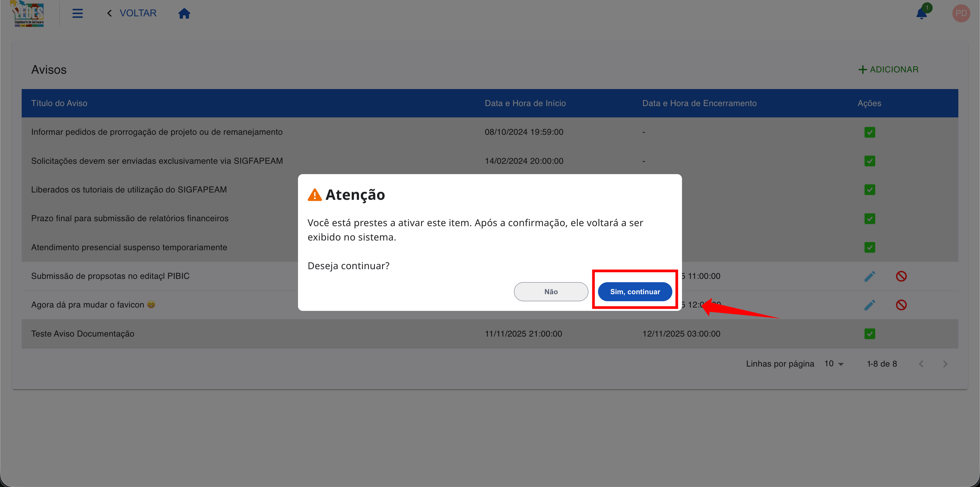
Task: Activate Atendimento presencial suspenso notice checkbox
Action: (870, 248)
